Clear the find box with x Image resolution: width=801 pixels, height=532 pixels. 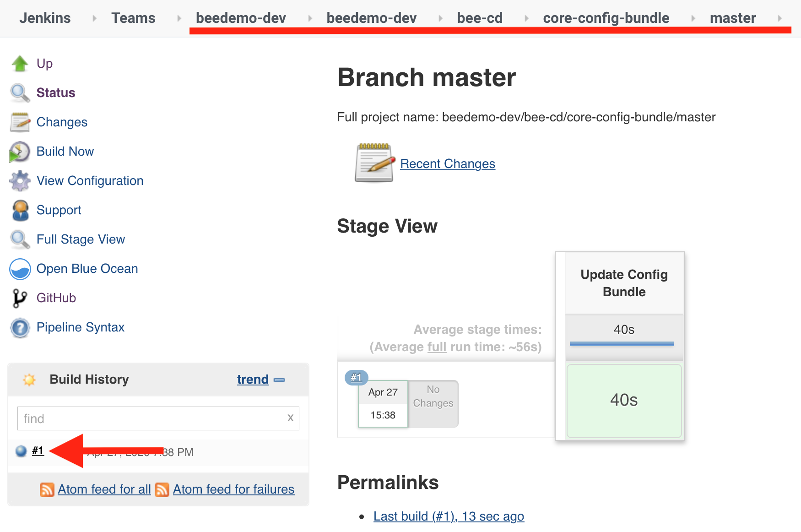tap(290, 418)
